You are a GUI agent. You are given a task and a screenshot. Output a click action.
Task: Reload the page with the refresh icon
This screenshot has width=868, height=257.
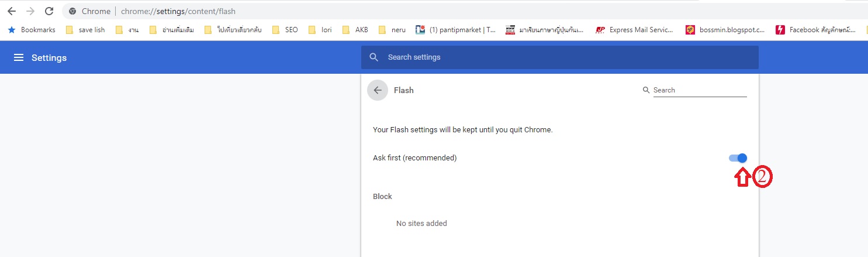[49, 11]
